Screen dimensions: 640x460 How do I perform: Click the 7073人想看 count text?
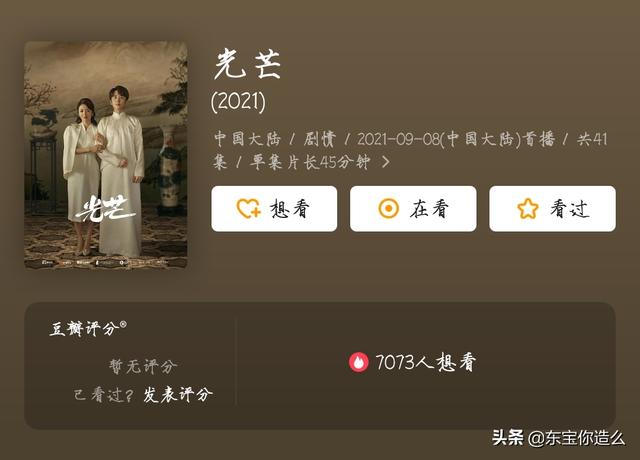[x=426, y=362]
